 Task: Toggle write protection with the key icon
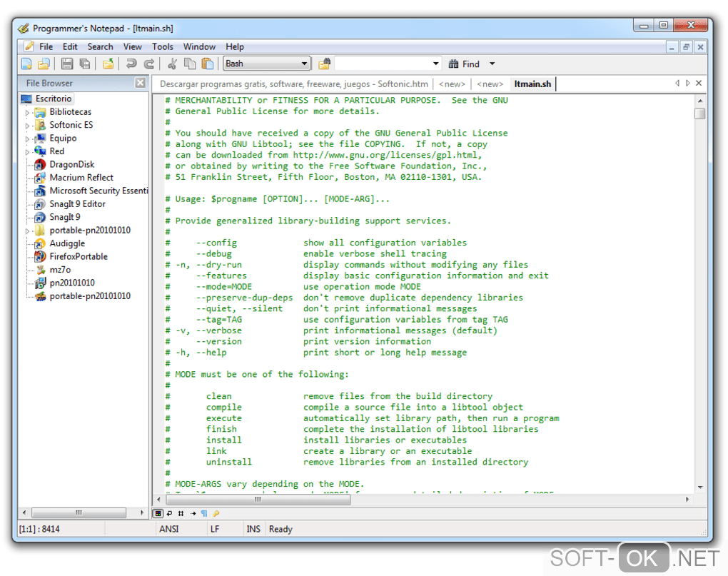(216, 513)
